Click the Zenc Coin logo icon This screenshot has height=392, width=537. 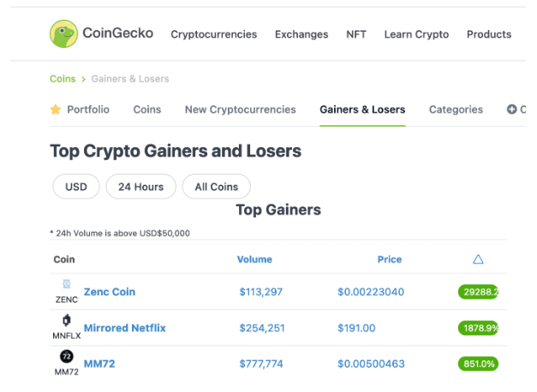(x=66, y=284)
